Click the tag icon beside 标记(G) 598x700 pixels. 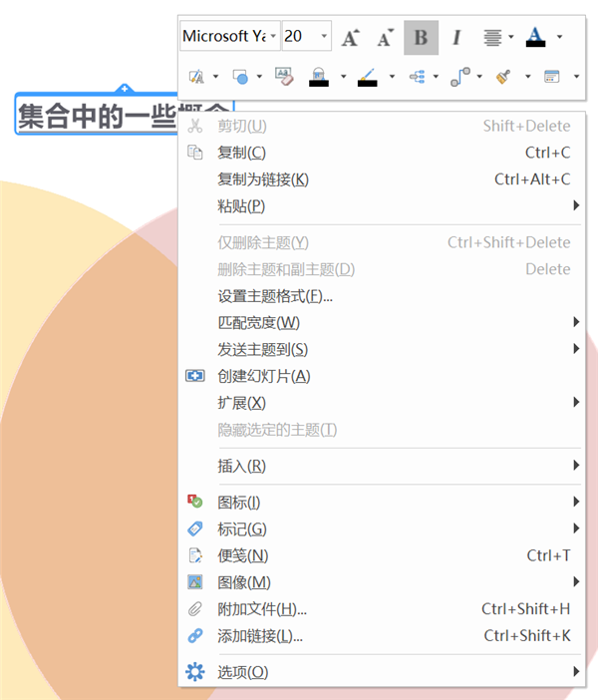click(195, 528)
